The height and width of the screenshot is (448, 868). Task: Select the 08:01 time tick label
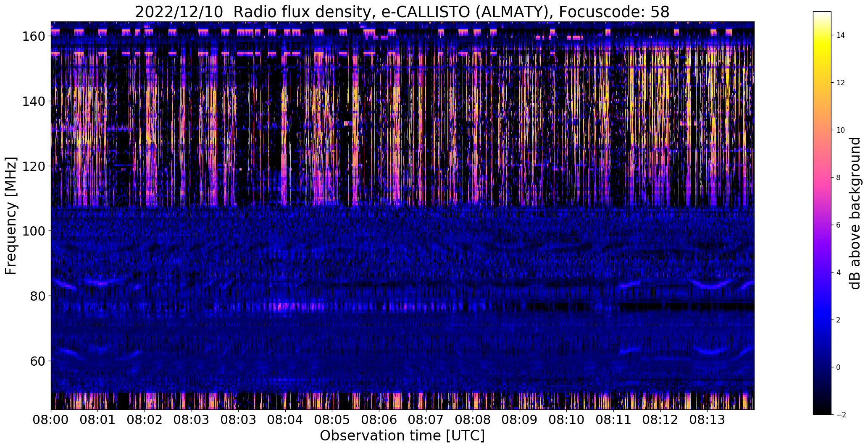click(98, 419)
